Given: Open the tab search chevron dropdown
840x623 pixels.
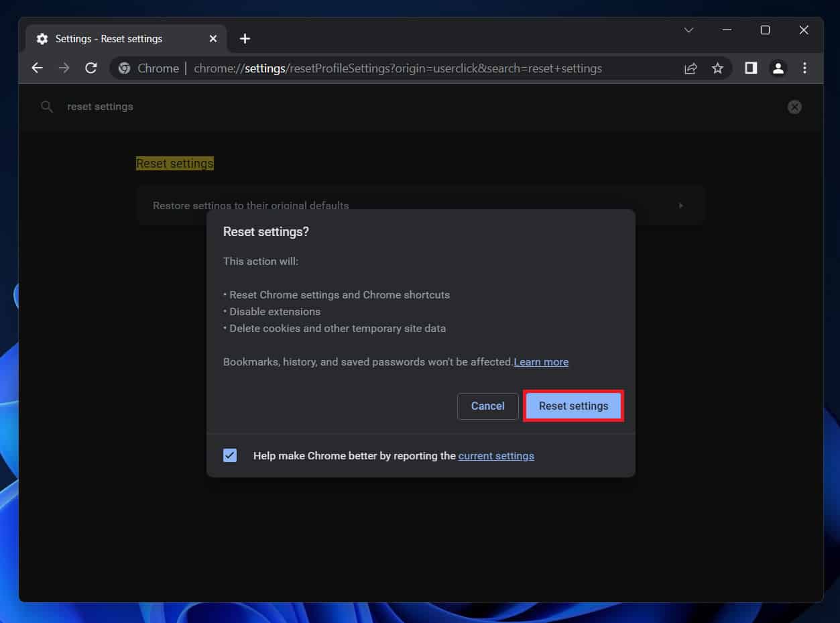Looking at the screenshot, I should (688, 30).
